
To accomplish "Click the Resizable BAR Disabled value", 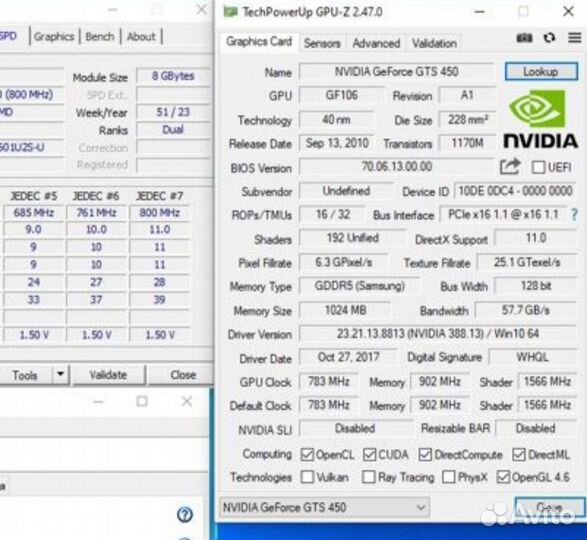I will [535, 428].
